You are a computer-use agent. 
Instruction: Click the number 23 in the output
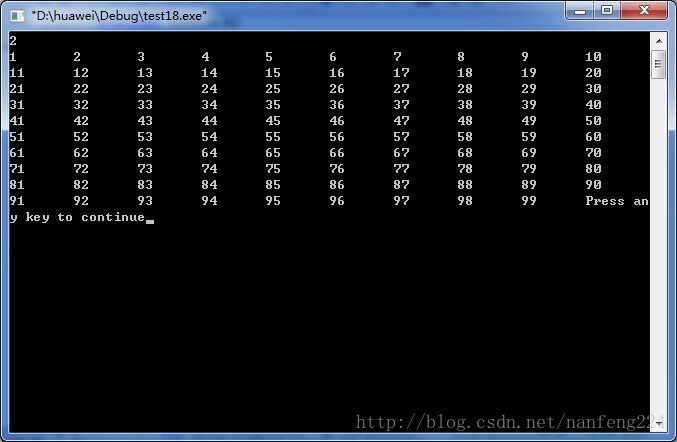(x=145, y=89)
